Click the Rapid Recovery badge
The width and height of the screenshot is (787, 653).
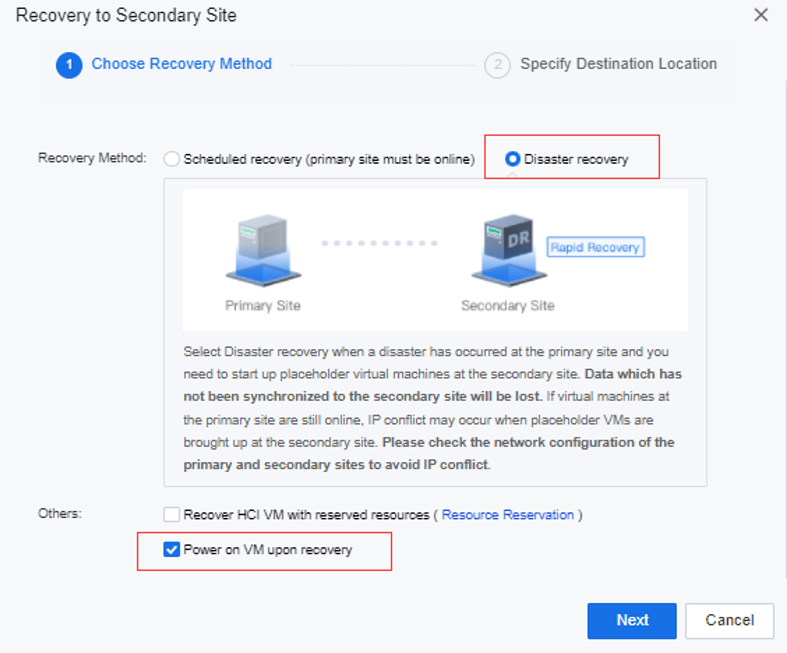(595, 247)
